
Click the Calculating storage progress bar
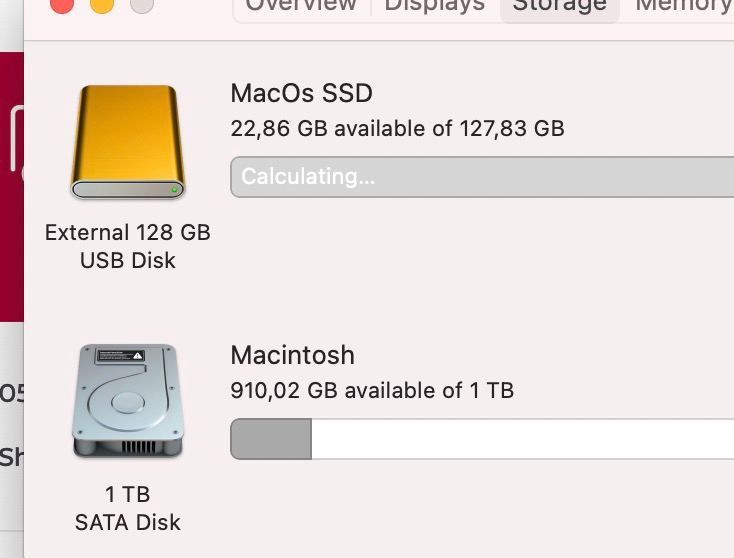click(x=482, y=177)
